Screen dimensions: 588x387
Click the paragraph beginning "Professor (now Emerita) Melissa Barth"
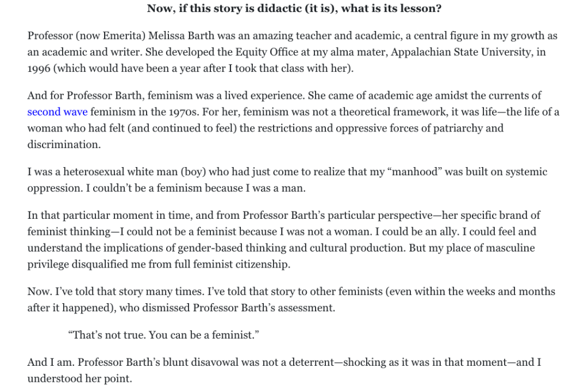[x=293, y=52]
